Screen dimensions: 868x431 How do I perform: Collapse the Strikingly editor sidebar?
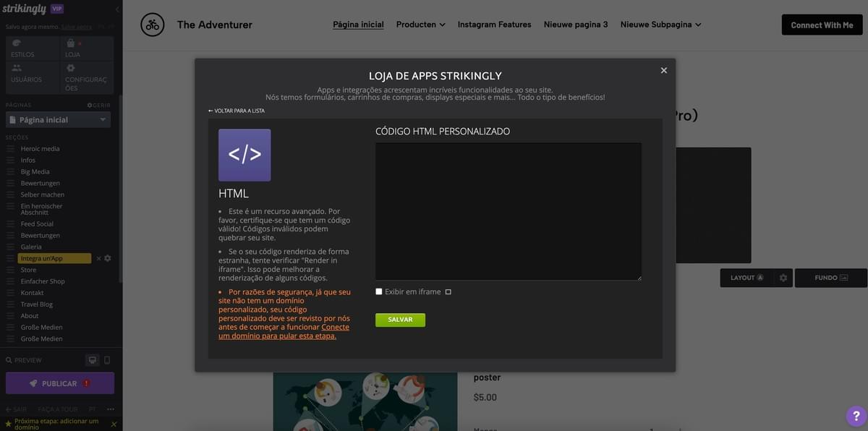(117, 9)
